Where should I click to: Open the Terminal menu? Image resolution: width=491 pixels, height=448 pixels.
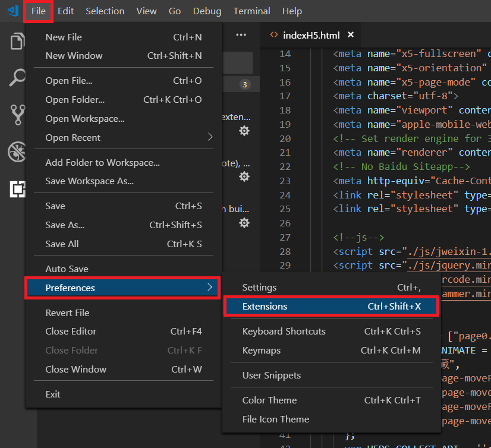[x=251, y=11]
